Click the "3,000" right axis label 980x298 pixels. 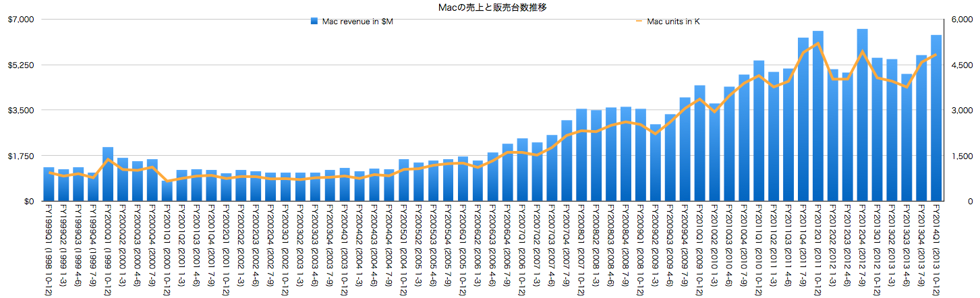pos(960,110)
